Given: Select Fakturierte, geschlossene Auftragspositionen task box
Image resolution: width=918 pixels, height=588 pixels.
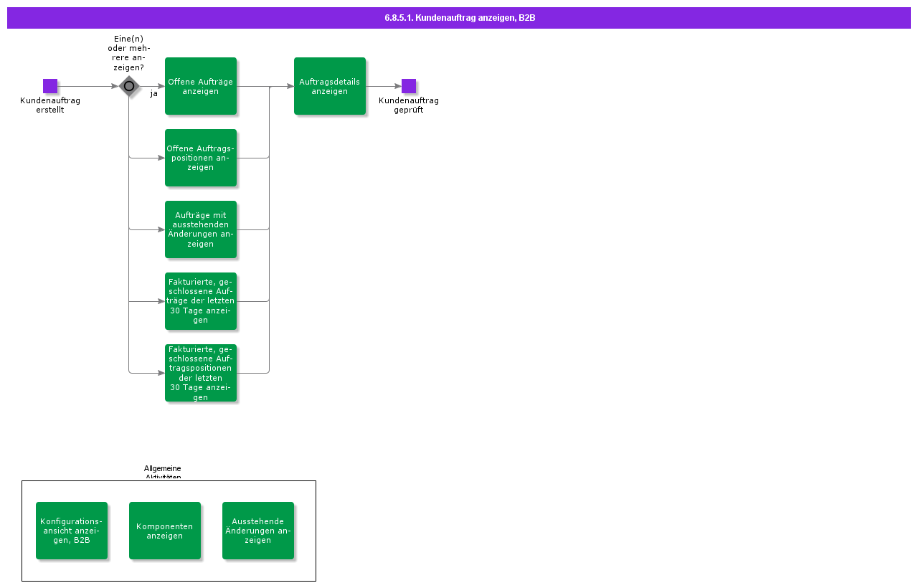Looking at the screenshot, I should (x=201, y=373).
